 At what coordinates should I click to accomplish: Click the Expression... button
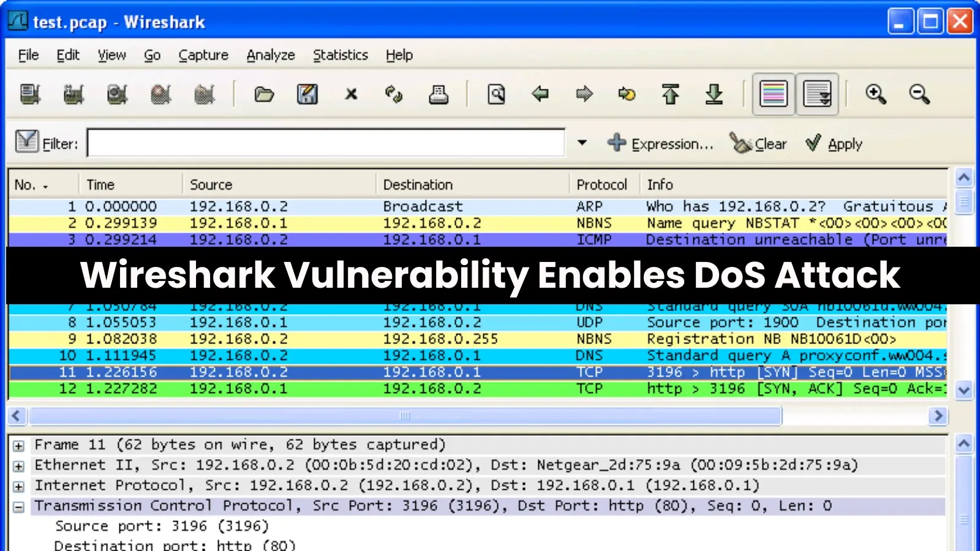pyautogui.click(x=661, y=144)
